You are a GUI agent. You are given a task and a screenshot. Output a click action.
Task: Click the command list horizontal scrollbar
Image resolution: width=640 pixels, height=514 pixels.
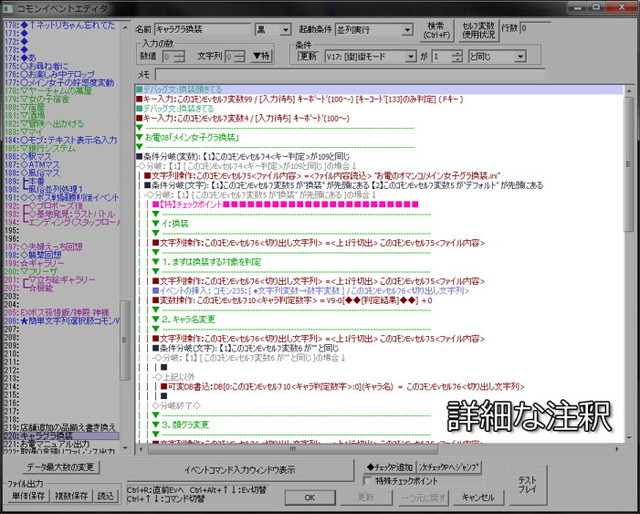tap(292, 449)
